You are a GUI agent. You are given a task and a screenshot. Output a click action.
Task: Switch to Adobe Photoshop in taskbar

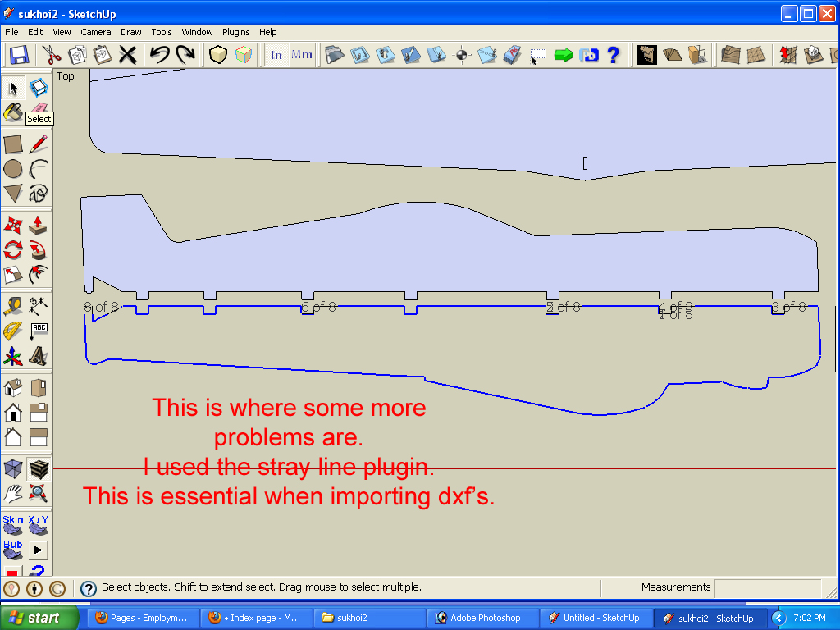tap(484, 618)
